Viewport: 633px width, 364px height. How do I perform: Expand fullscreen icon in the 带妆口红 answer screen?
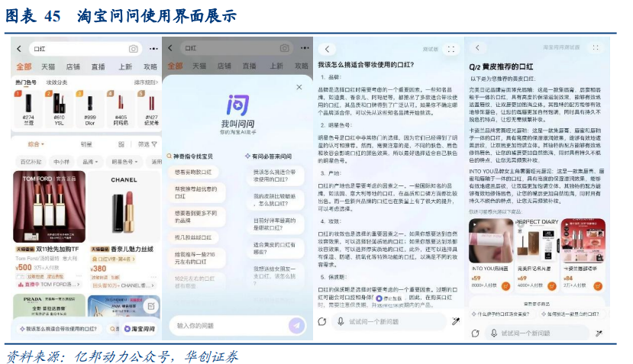451,50
